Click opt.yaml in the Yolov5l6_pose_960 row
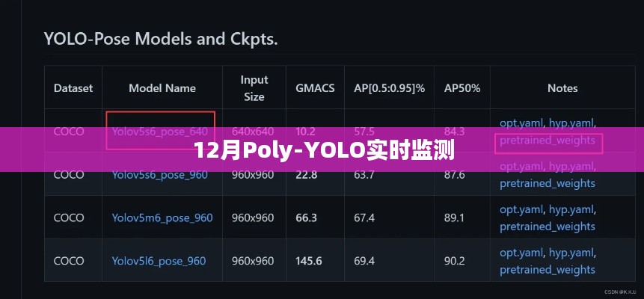Screen dimensions: 644x299 521,253
